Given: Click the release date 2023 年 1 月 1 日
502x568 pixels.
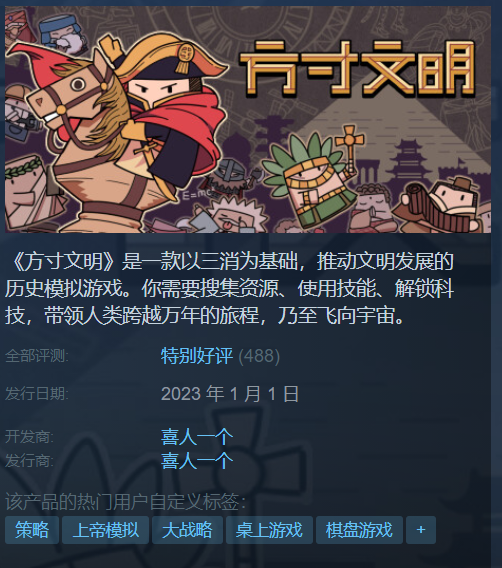Looking at the screenshot, I should [x=230, y=394].
